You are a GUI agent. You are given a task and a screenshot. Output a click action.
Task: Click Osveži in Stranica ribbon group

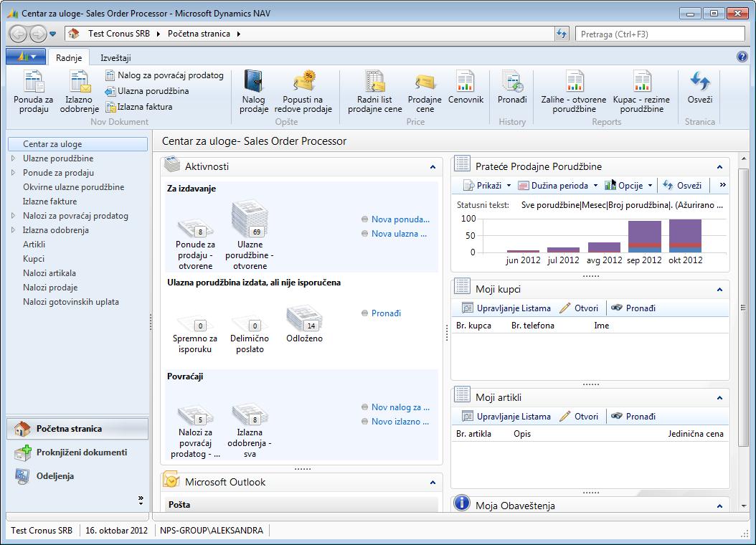click(699, 87)
